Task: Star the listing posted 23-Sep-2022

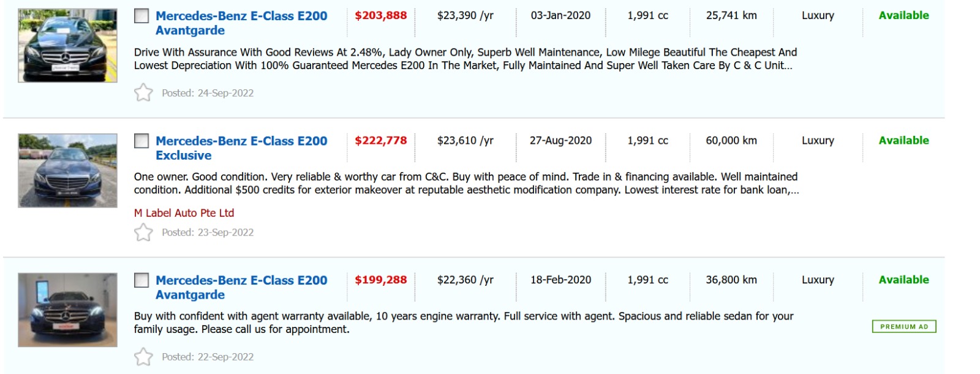Action: (143, 232)
